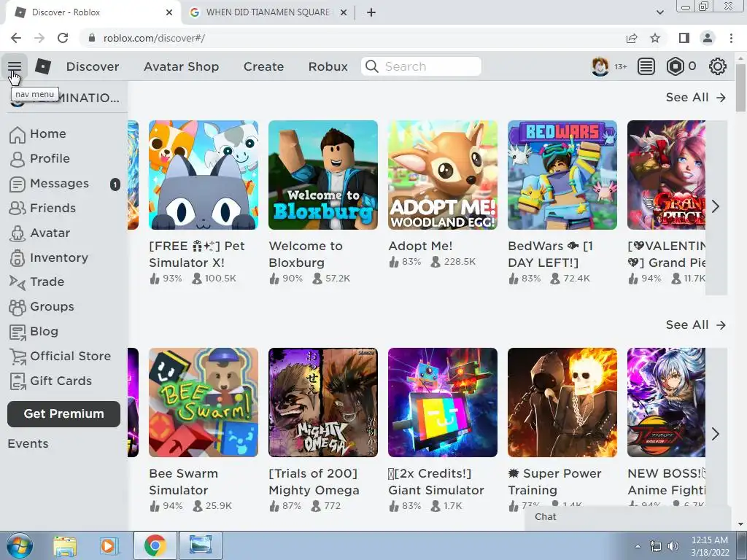
Task: Click the Chrome taskbar icon
Action: click(x=155, y=545)
